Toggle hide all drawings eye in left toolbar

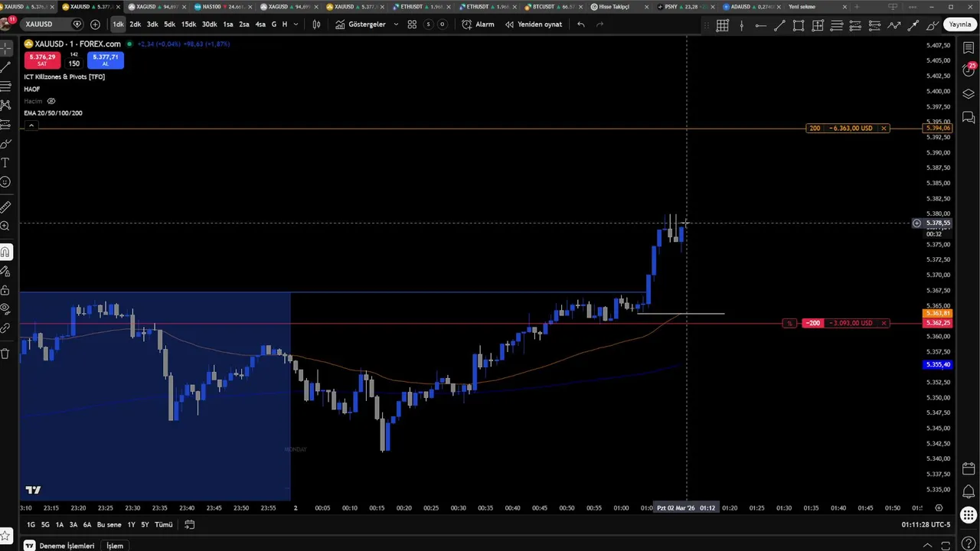(x=5, y=309)
